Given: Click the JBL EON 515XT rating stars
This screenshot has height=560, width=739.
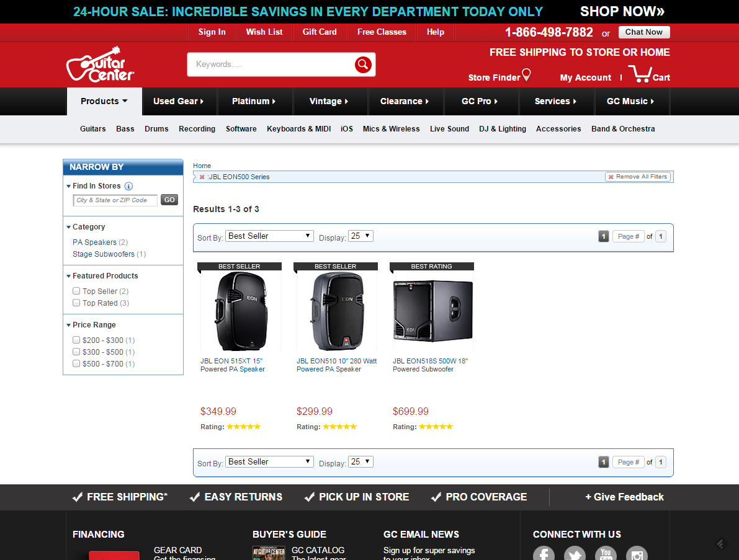Looking at the screenshot, I should click(x=243, y=427).
